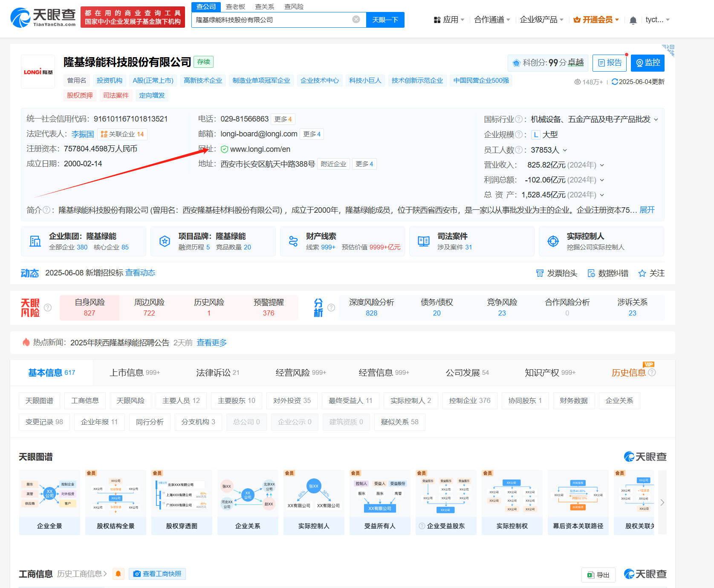Show next 天眼图谱 thumbnails with arrow
The width and height of the screenshot is (714, 588).
pos(662,502)
